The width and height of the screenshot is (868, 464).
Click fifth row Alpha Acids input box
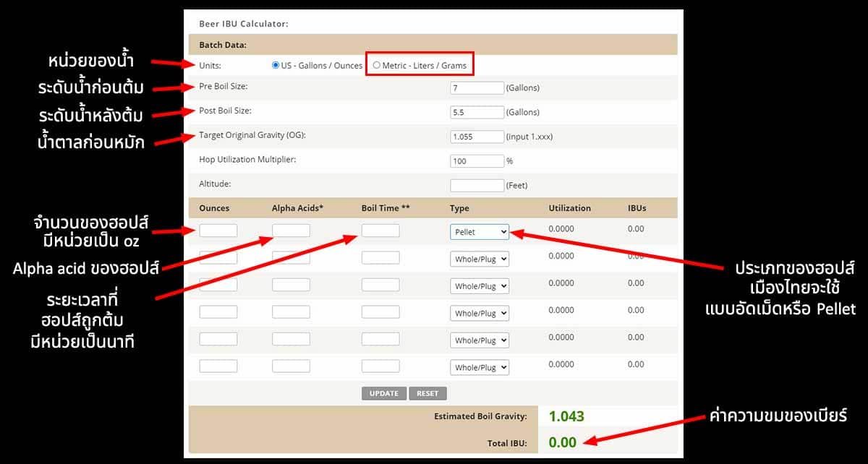pyautogui.click(x=291, y=339)
